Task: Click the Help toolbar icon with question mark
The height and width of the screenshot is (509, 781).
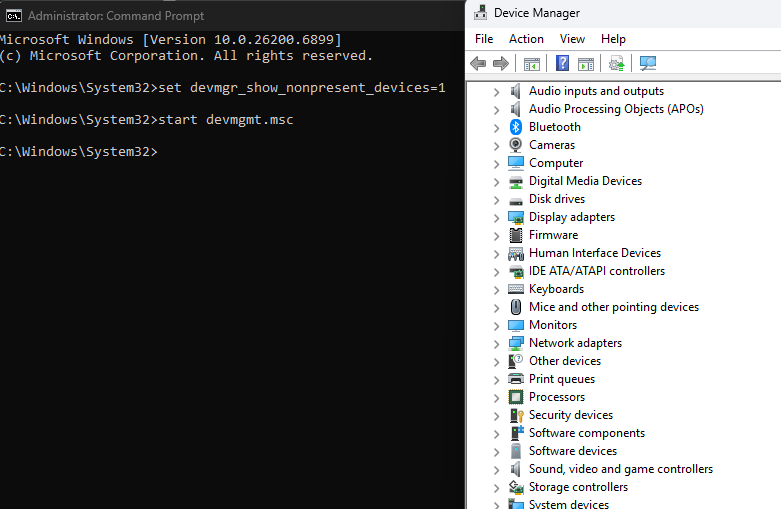Action: [x=562, y=64]
